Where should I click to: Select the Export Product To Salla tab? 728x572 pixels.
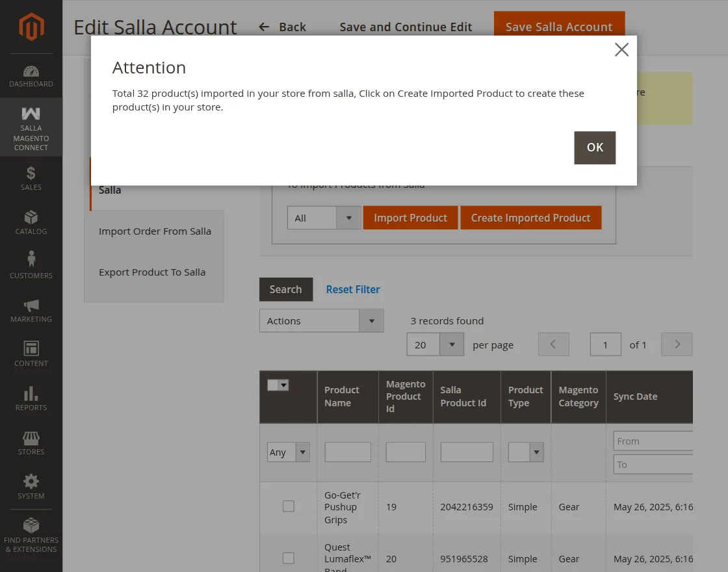pos(152,272)
